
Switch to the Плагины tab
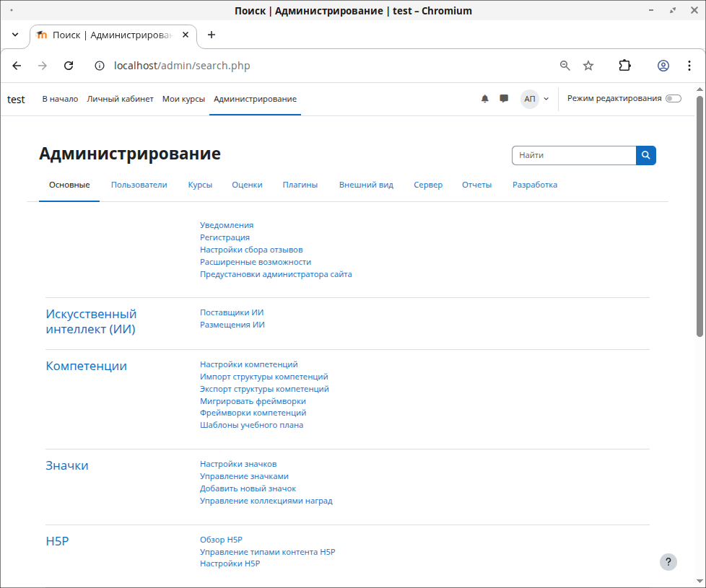point(300,185)
